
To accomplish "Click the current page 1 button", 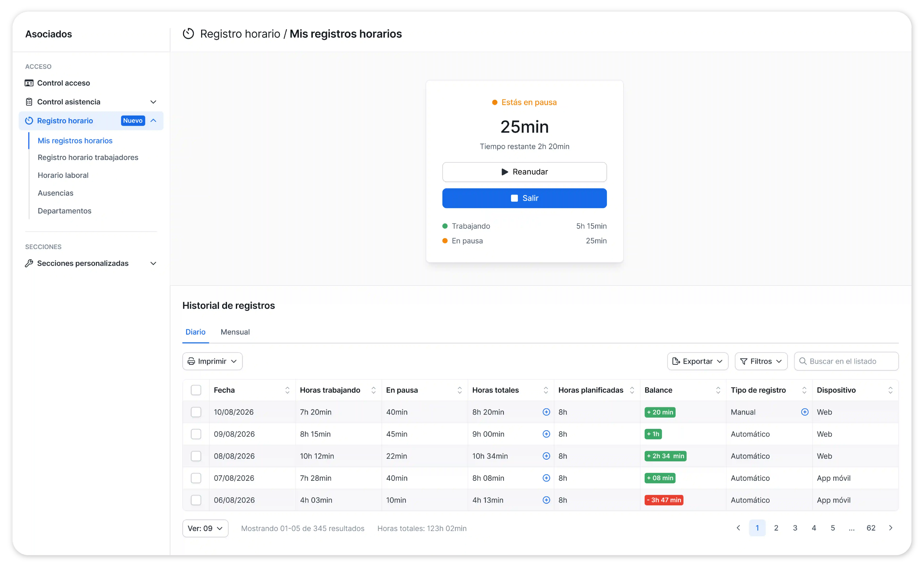I will (757, 528).
